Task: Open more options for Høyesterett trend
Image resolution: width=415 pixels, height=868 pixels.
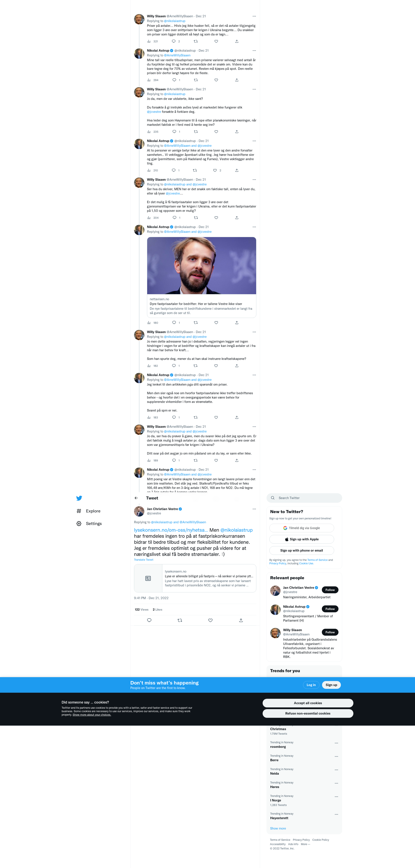Action: pos(336,814)
